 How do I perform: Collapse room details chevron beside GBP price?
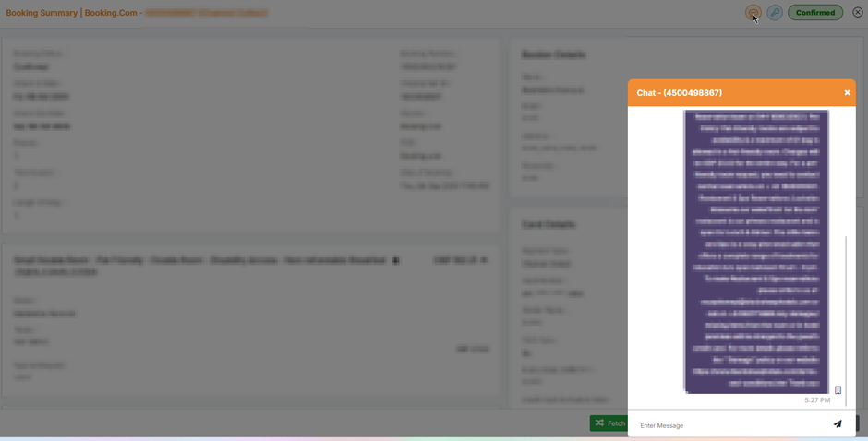[x=484, y=261]
